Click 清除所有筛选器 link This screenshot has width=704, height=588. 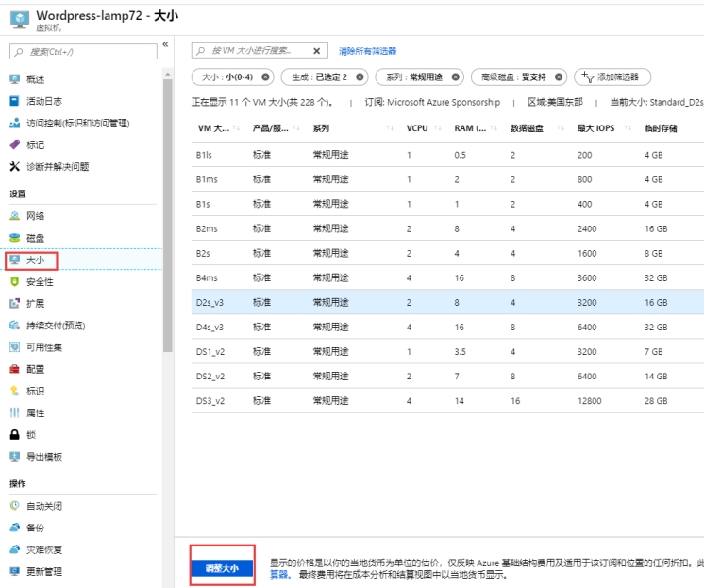coord(367,51)
